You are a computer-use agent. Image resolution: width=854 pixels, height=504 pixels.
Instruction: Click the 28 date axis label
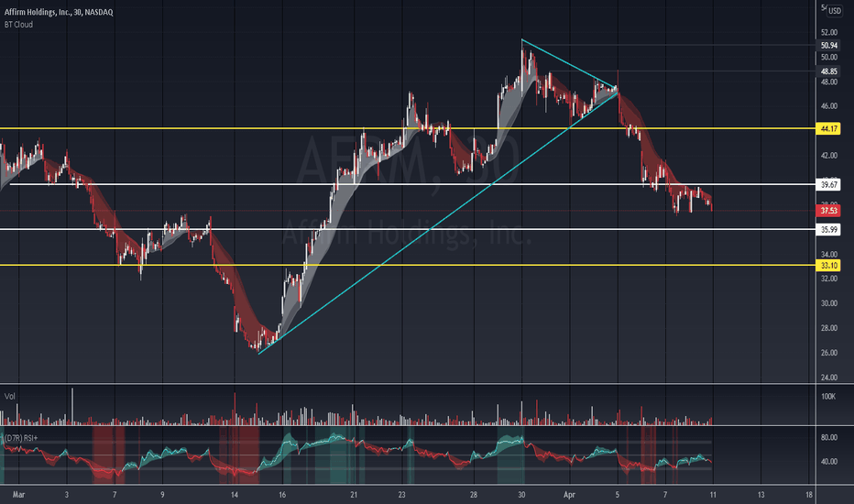click(x=474, y=495)
